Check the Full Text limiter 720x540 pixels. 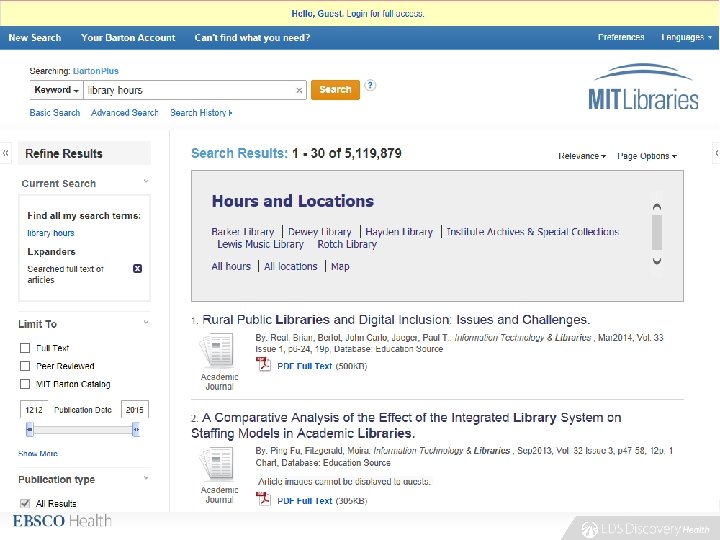(25, 348)
